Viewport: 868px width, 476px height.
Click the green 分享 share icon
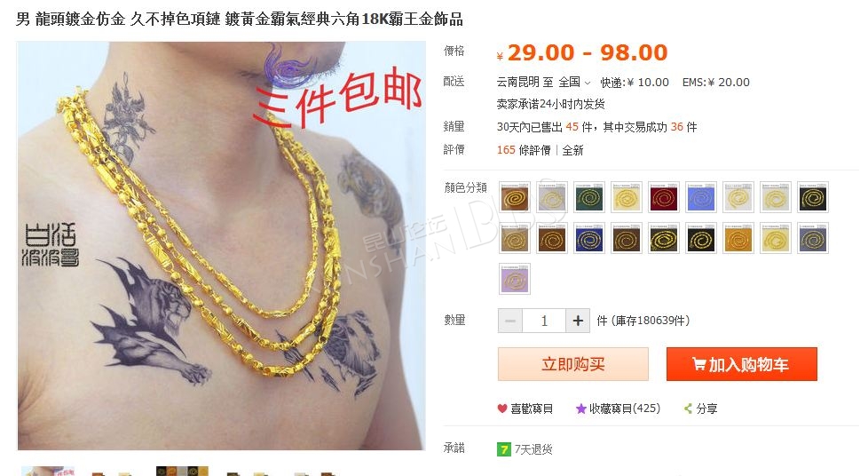688,409
